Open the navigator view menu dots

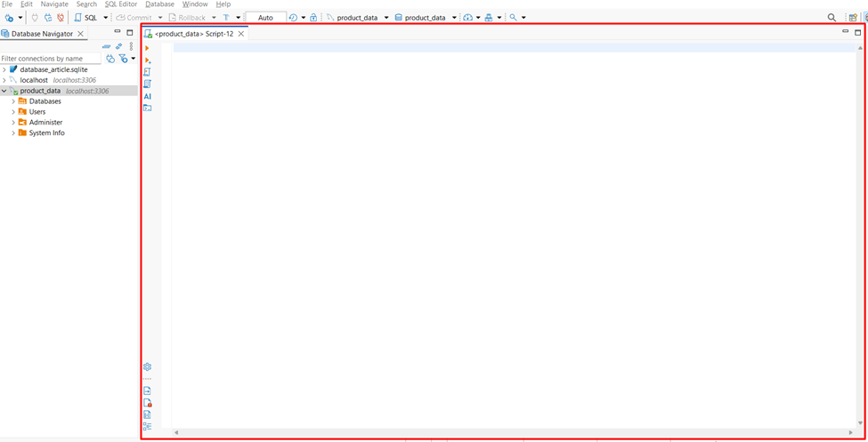131,46
